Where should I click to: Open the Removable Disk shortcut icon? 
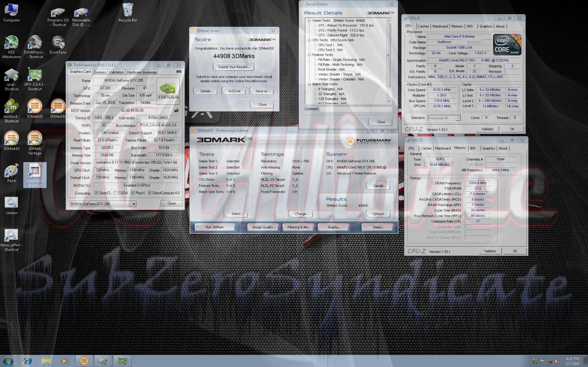coord(81,17)
